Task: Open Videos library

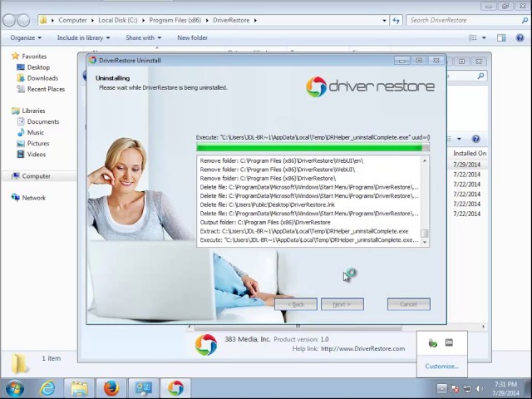Action: coord(37,154)
